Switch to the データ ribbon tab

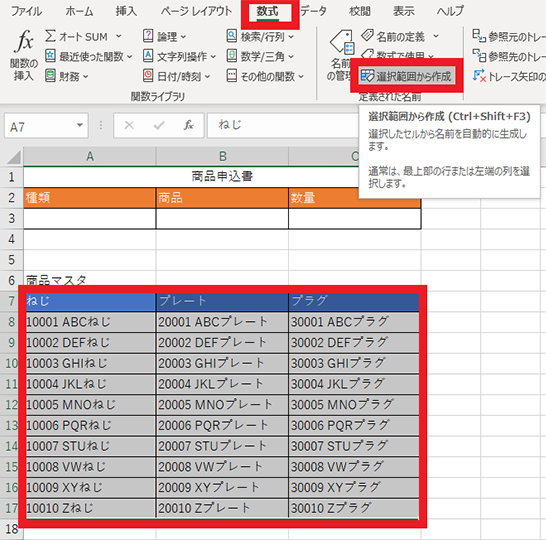(313, 11)
